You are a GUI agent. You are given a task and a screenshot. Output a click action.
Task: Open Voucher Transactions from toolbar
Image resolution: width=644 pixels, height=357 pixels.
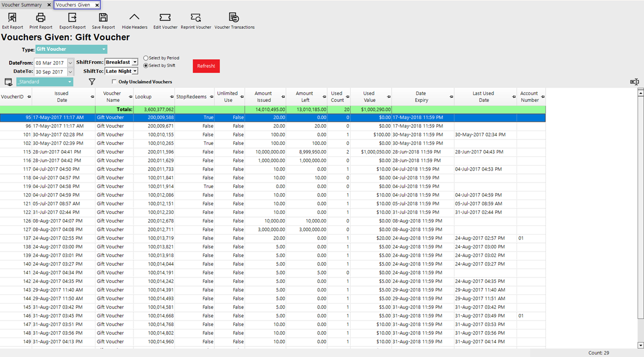click(234, 18)
